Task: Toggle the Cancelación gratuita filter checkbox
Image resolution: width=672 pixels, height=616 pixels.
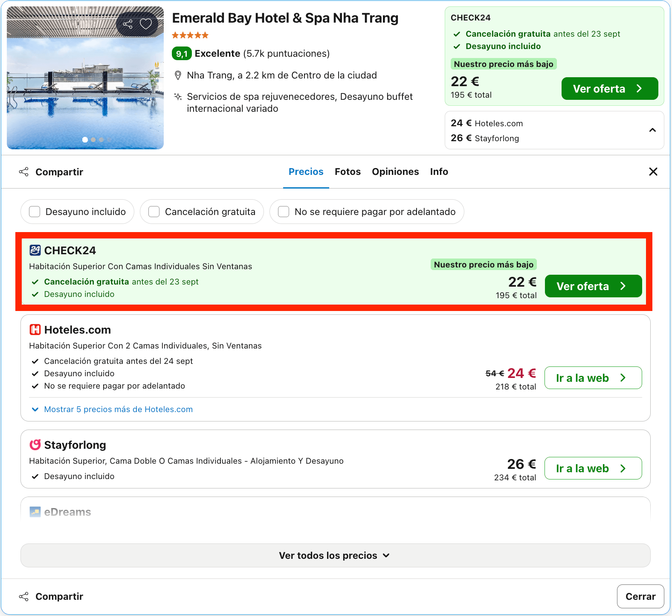Action: [x=154, y=212]
